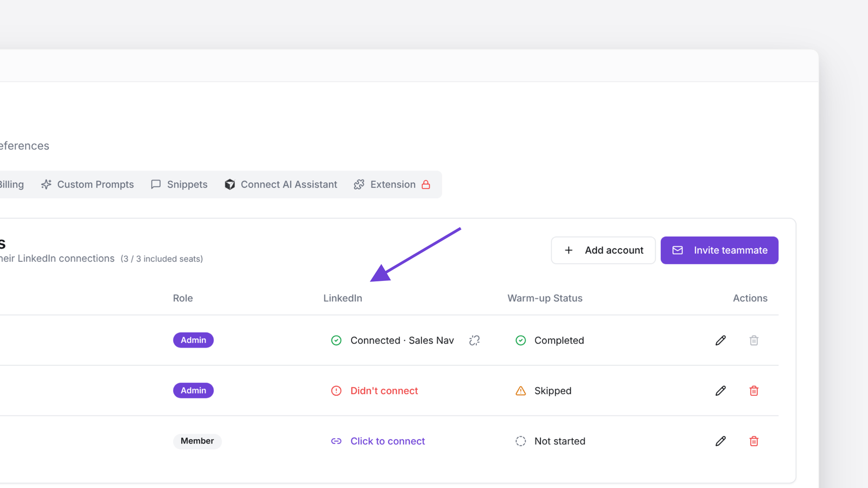This screenshot has height=488, width=868.
Task: Delete the Member account row
Action: click(754, 441)
